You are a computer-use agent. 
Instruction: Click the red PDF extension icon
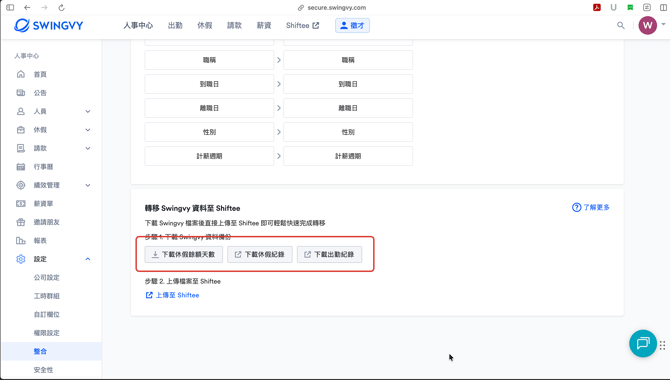click(597, 7)
